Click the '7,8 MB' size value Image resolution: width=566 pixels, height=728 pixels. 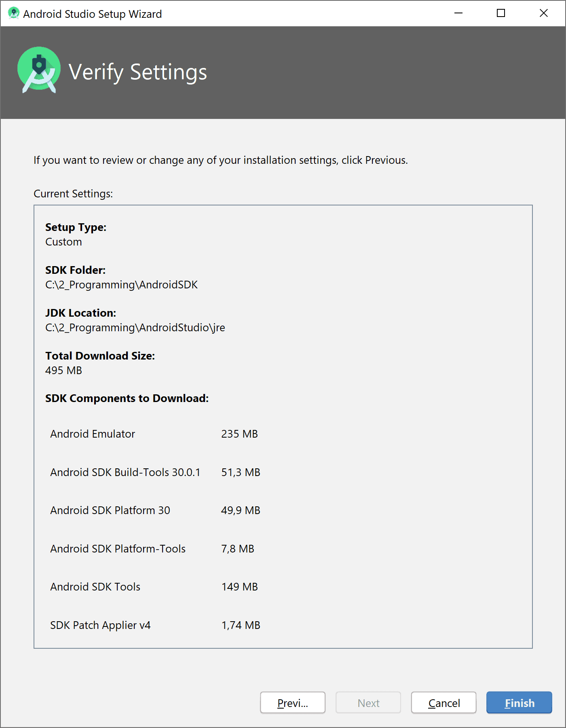click(x=238, y=549)
